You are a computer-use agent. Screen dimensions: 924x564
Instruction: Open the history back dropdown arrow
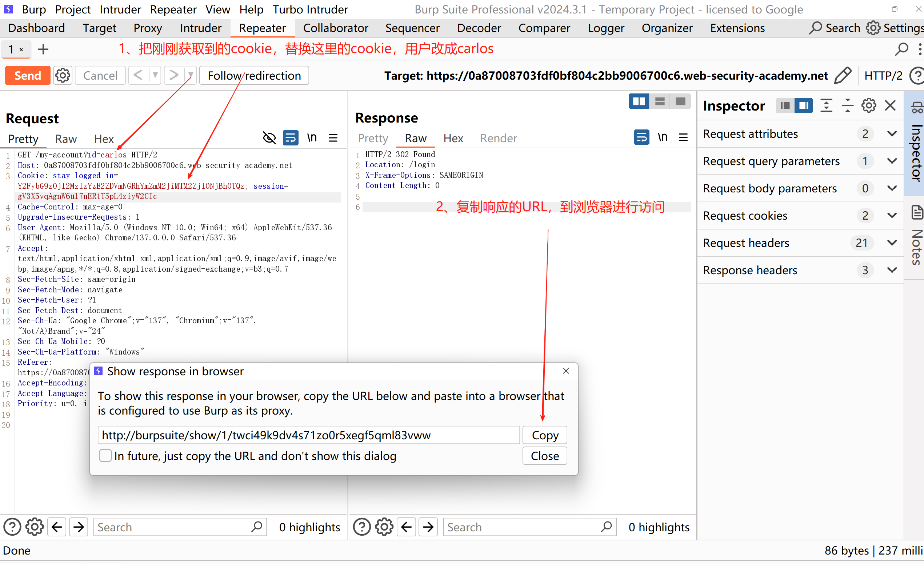[x=155, y=75]
